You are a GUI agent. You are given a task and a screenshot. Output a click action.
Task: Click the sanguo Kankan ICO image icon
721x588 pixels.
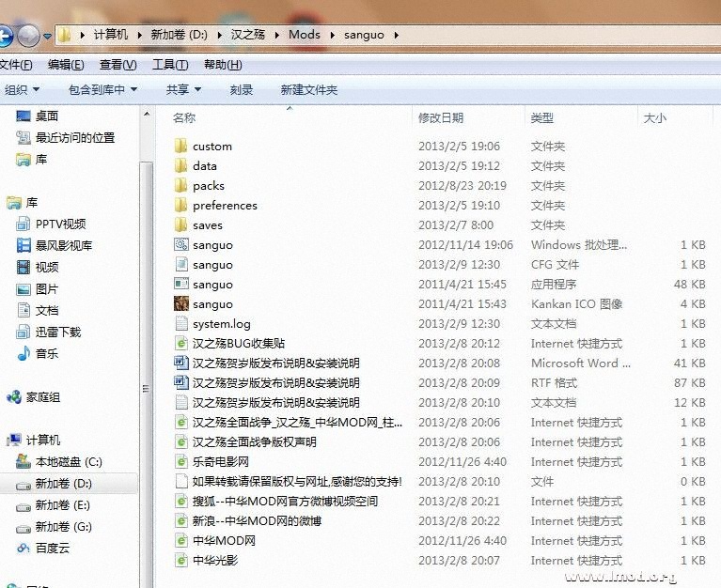click(x=181, y=304)
